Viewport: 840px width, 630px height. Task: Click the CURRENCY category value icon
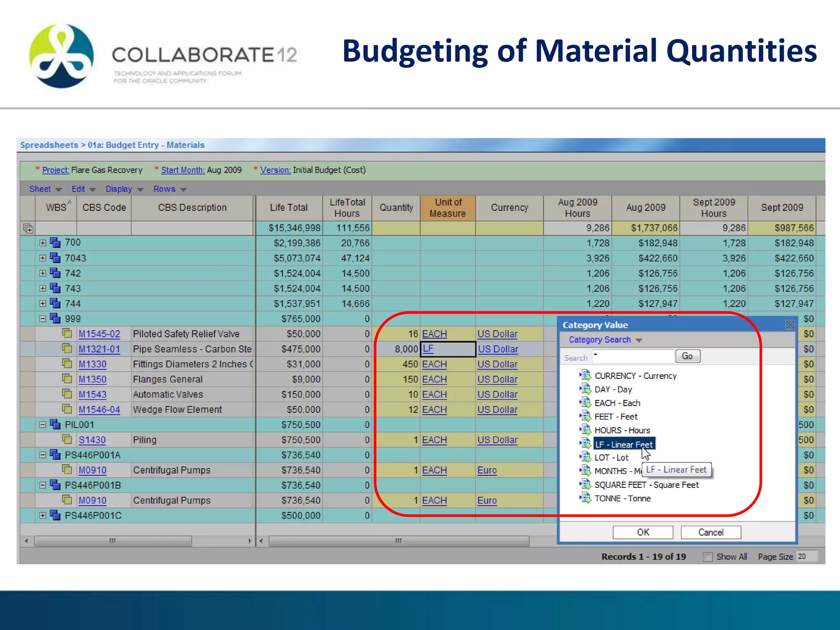[x=585, y=375]
